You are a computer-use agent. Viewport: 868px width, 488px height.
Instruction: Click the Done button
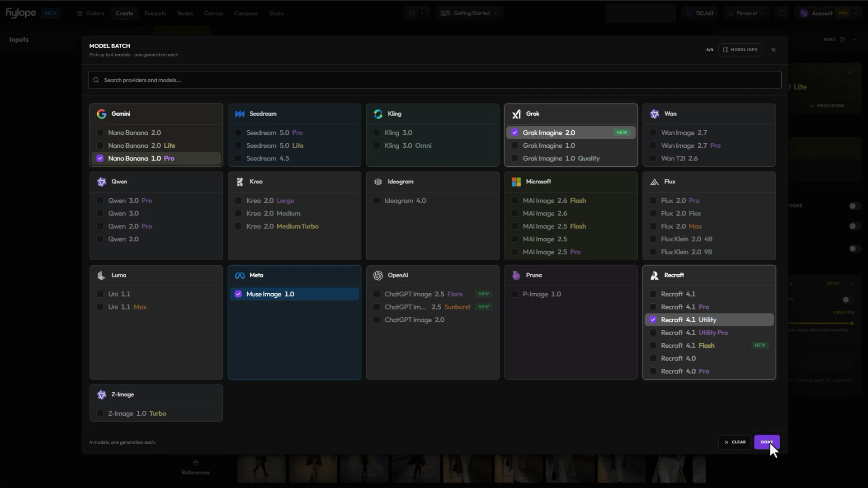(x=767, y=442)
